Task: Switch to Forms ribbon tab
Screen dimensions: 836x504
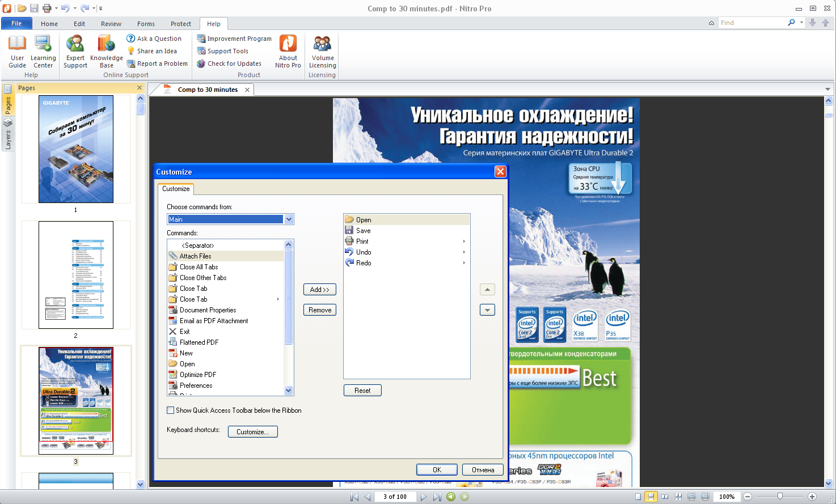Action: [x=146, y=24]
